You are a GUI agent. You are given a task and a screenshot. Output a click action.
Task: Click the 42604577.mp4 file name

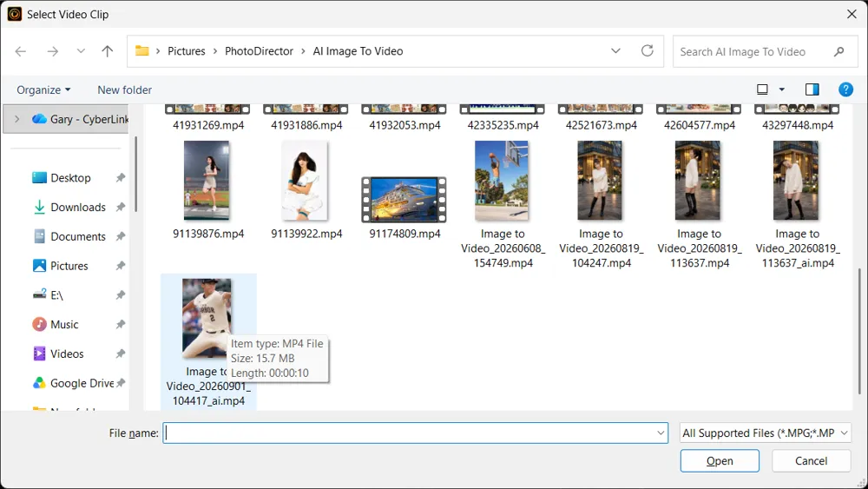click(x=699, y=125)
